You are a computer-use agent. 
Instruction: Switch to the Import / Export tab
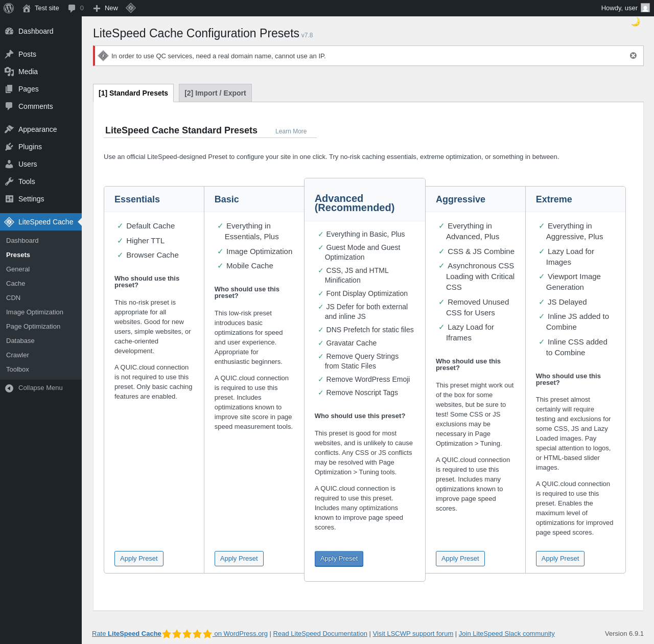(215, 93)
